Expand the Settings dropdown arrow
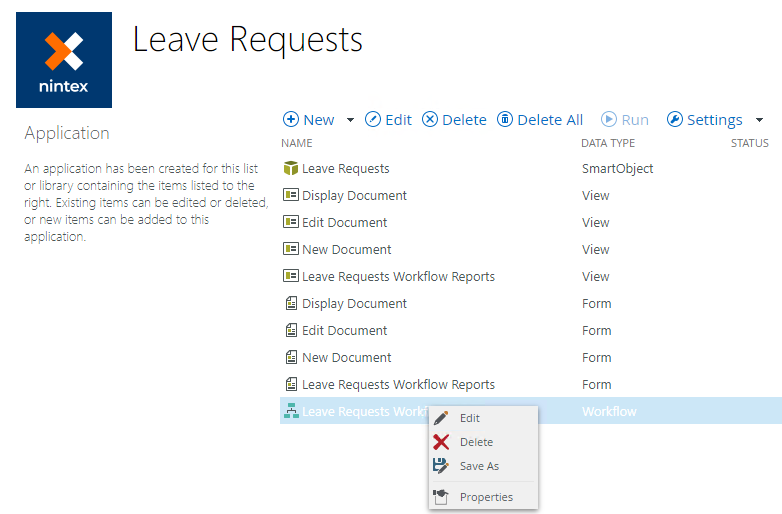 tap(759, 120)
